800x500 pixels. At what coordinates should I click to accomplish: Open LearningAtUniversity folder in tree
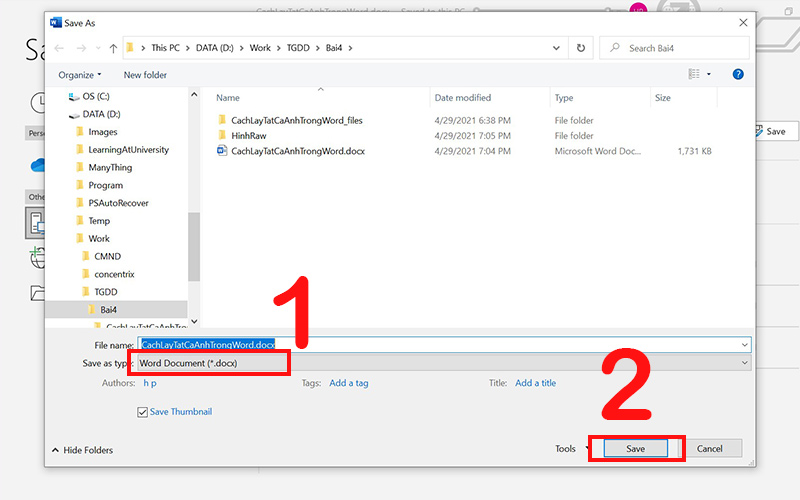point(122,150)
